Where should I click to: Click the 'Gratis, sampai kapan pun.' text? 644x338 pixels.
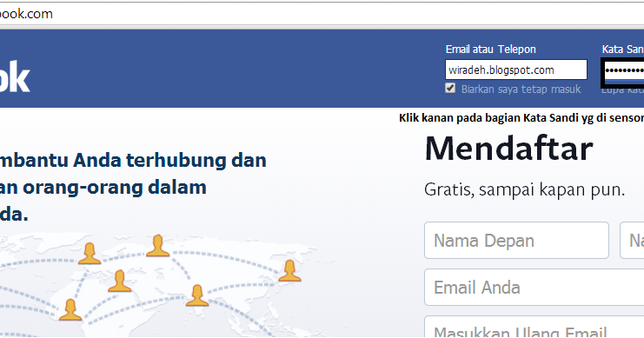pyautogui.click(x=524, y=189)
